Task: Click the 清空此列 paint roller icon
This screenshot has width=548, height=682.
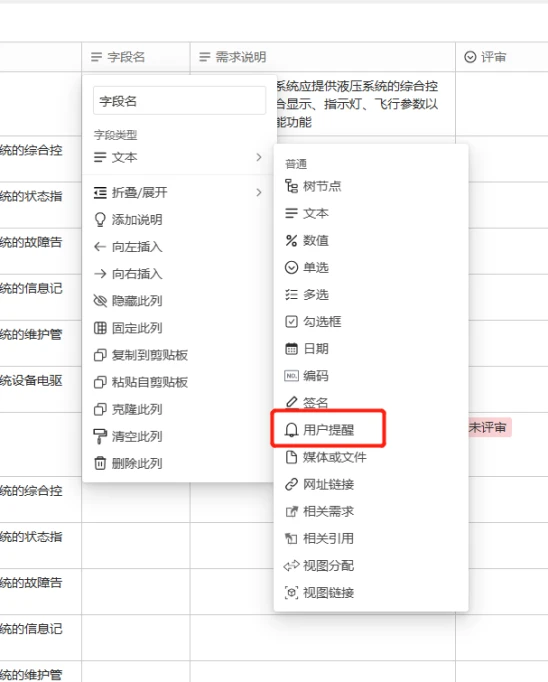Action: [100, 436]
